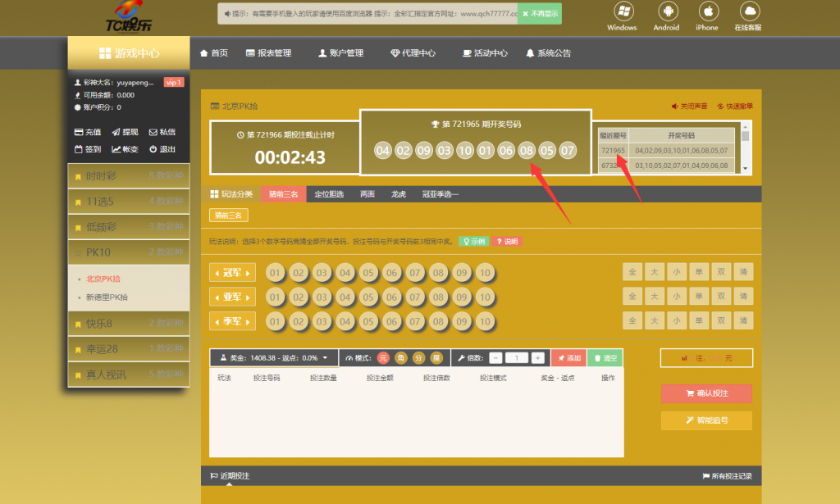Viewport: 840px width, 504px height.
Task: Click the 签到 check-in calendar icon
Action: [x=80, y=149]
